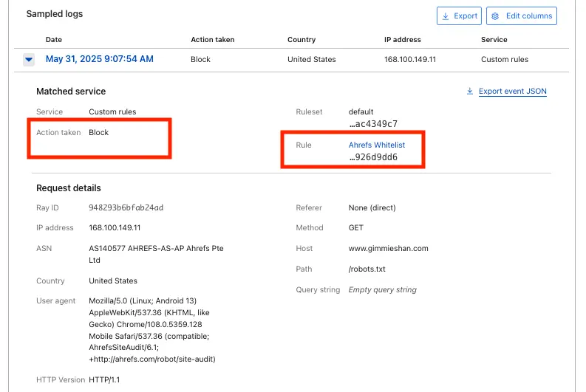586x392 pixels.
Task: Click the Sampled logs heading
Action: [55, 14]
